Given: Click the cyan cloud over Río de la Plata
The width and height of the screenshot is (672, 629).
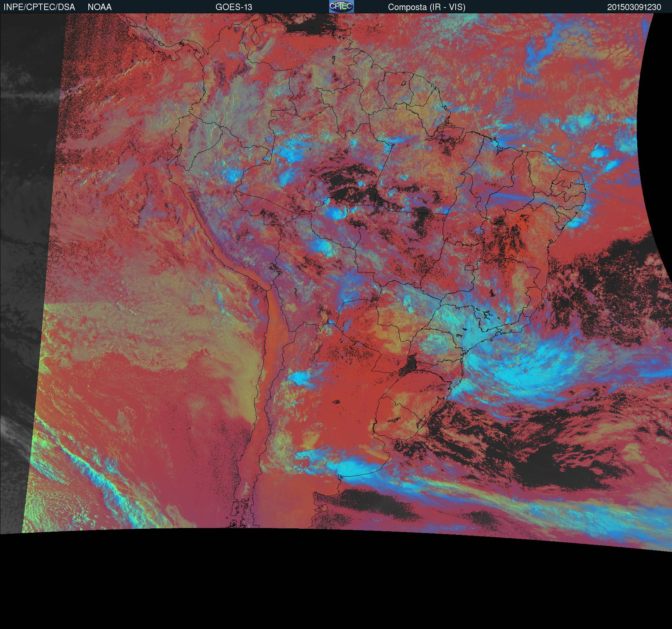Looking at the screenshot, I should tap(356, 467).
